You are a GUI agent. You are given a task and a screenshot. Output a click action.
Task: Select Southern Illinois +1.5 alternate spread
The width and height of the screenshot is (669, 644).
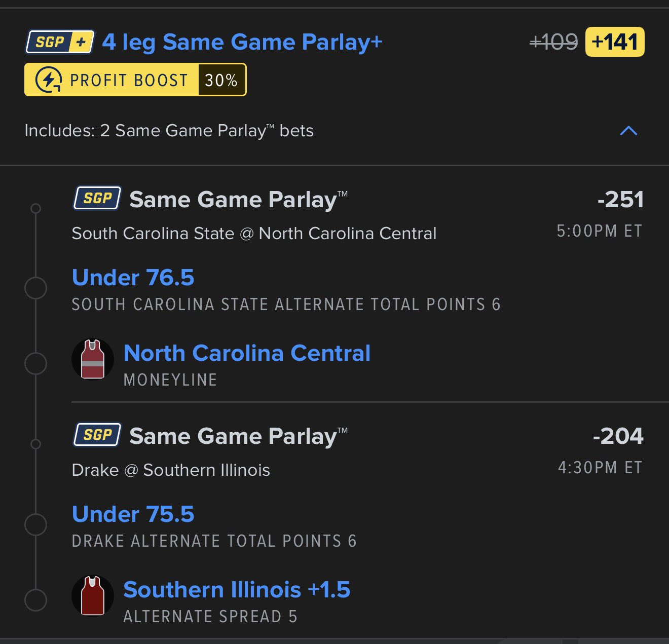tap(237, 590)
